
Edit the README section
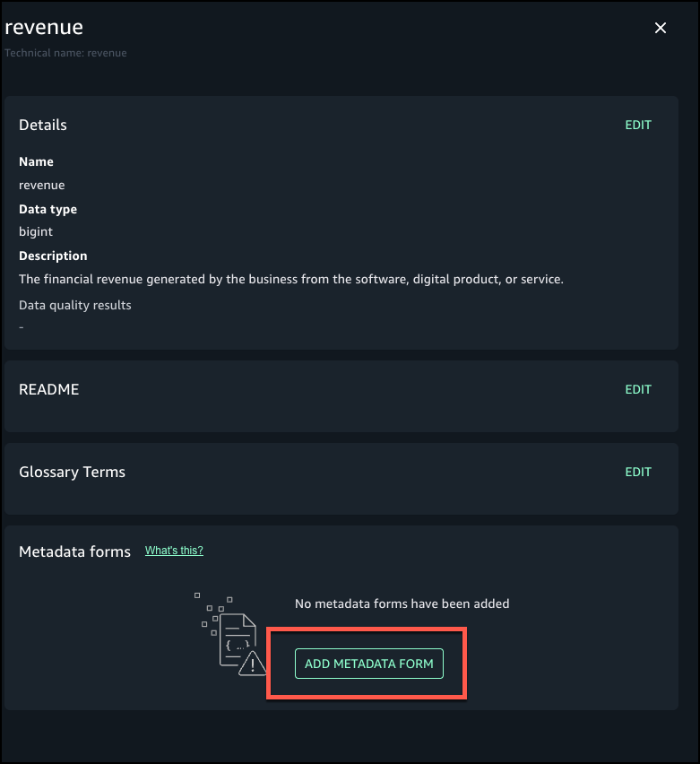tap(638, 389)
